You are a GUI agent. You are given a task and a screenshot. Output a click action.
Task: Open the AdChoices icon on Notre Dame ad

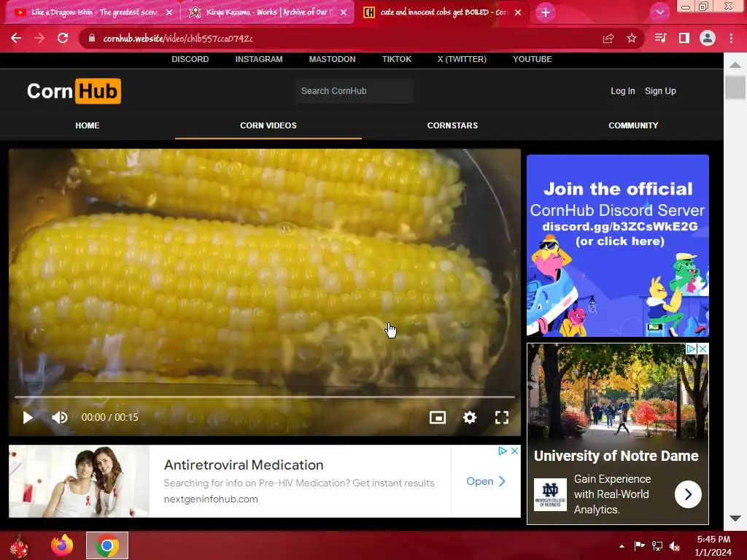[x=692, y=349]
